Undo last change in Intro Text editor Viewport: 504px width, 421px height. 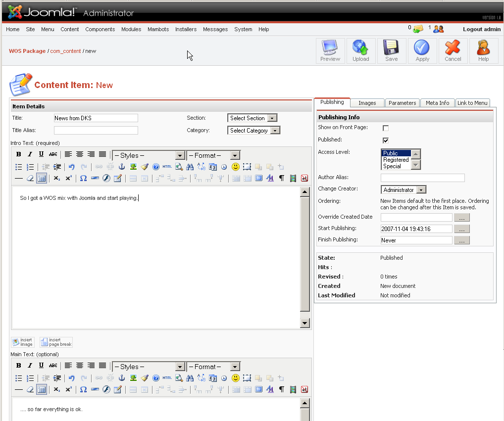click(72, 167)
